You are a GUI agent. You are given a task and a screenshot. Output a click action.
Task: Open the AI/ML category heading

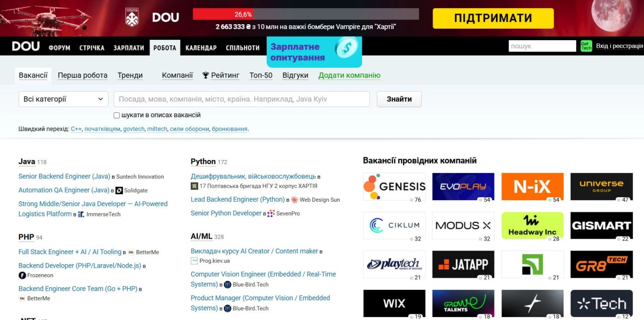point(202,236)
